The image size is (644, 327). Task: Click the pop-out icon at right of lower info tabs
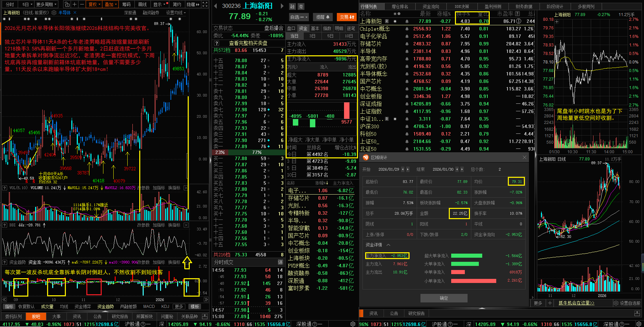pos(637,313)
